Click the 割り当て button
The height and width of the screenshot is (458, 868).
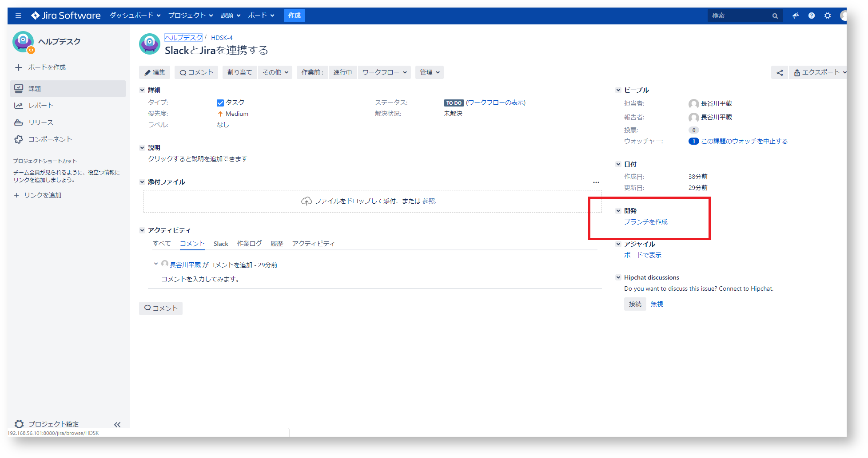tap(240, 72)
